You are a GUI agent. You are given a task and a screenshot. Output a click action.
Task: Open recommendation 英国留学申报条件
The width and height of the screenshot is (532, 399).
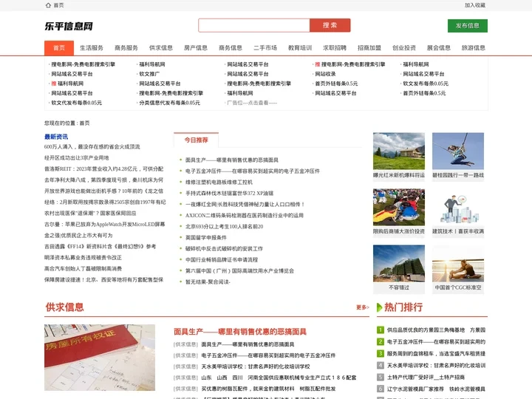pyautogui.click(x=206, y=237)
